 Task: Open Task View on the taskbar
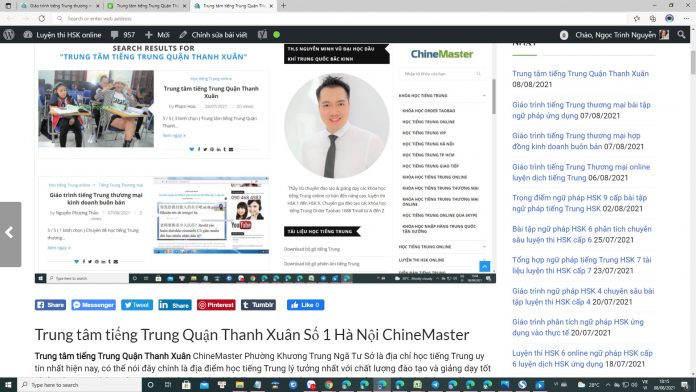point(168,384)
